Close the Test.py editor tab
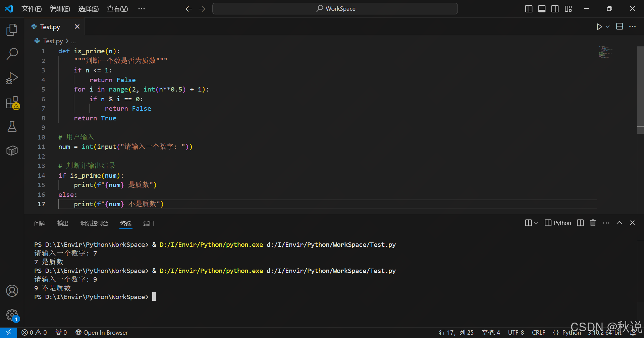 (77, 26)
